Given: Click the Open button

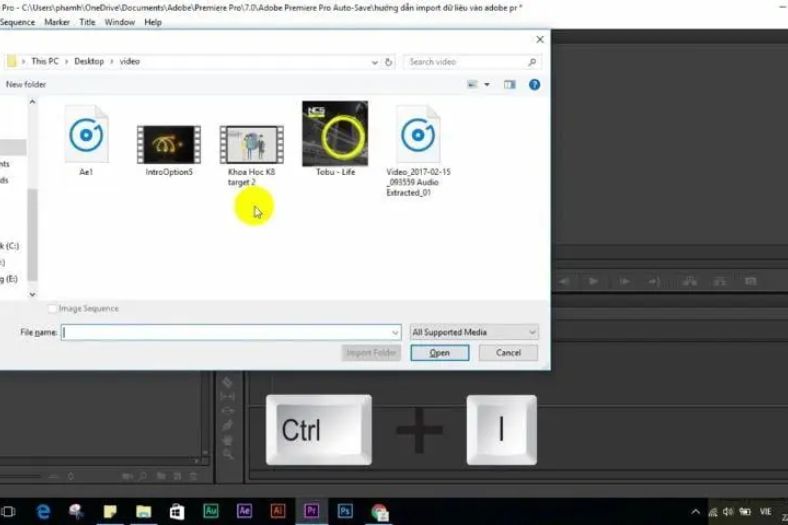Looking at the screenshot, I should [x=440, y=353].
